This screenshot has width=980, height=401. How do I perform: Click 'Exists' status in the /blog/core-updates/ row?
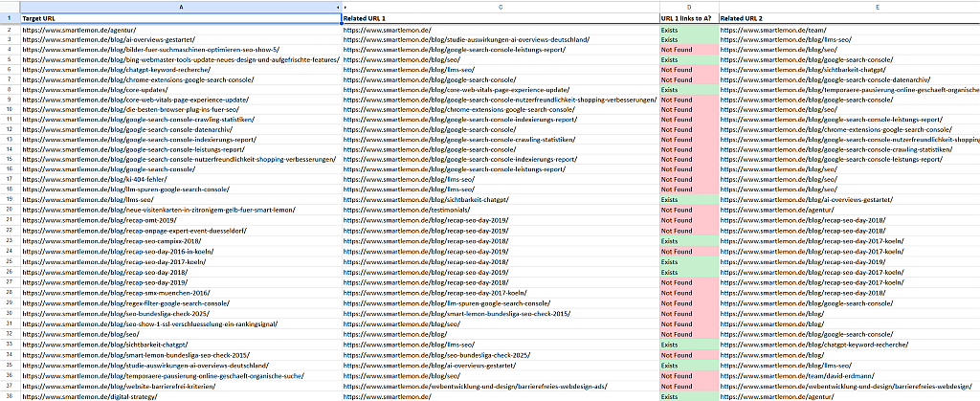689,89
